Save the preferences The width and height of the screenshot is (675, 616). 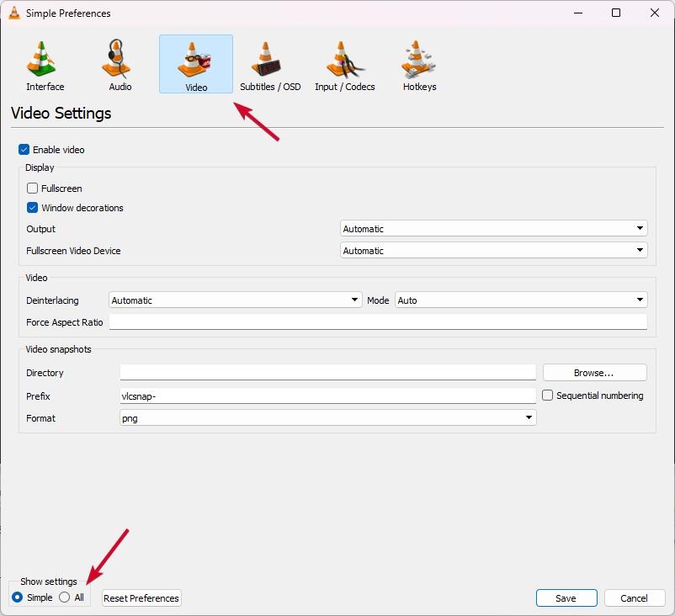click(566, 598)
